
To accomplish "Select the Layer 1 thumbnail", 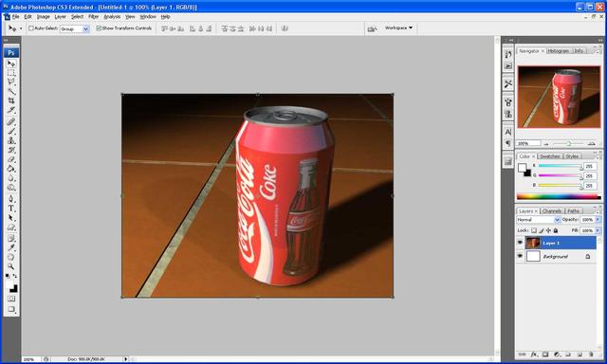I will pyautogui.click(x=533, y=243).
